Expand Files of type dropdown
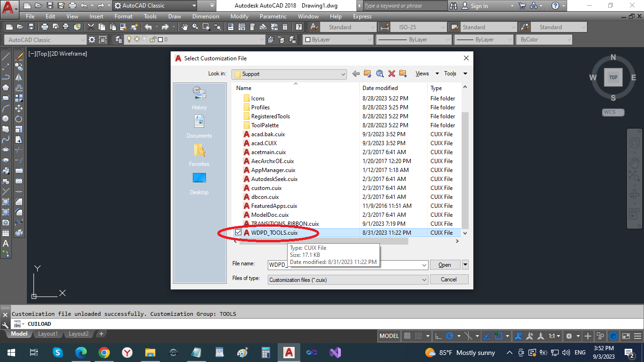Screen dimensions: 644x362 [x=425, y=280]
